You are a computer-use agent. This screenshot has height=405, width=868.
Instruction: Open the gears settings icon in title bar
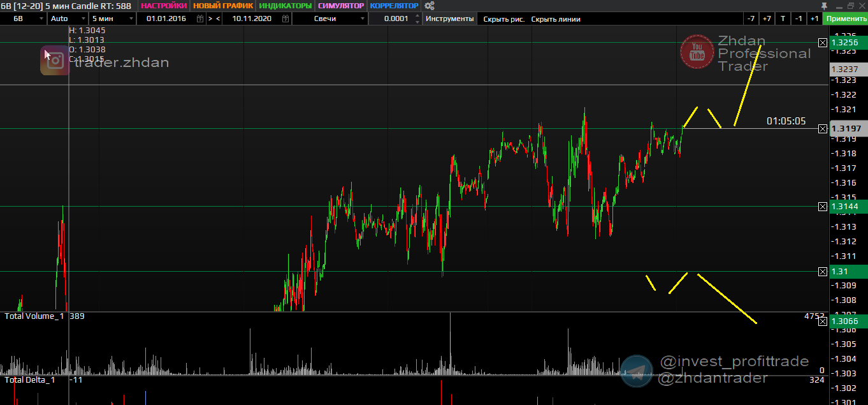tap(430, 6)
